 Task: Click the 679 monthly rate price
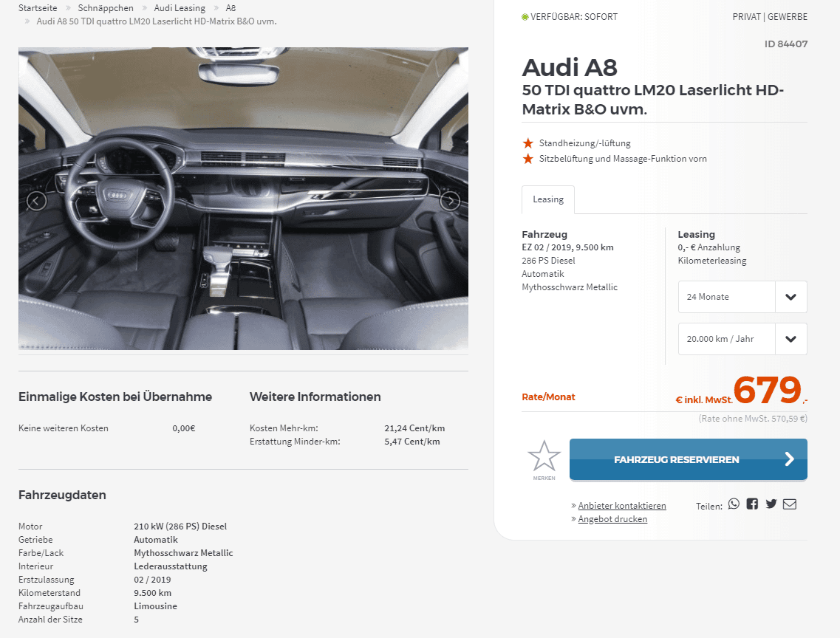tap(767, 389)
